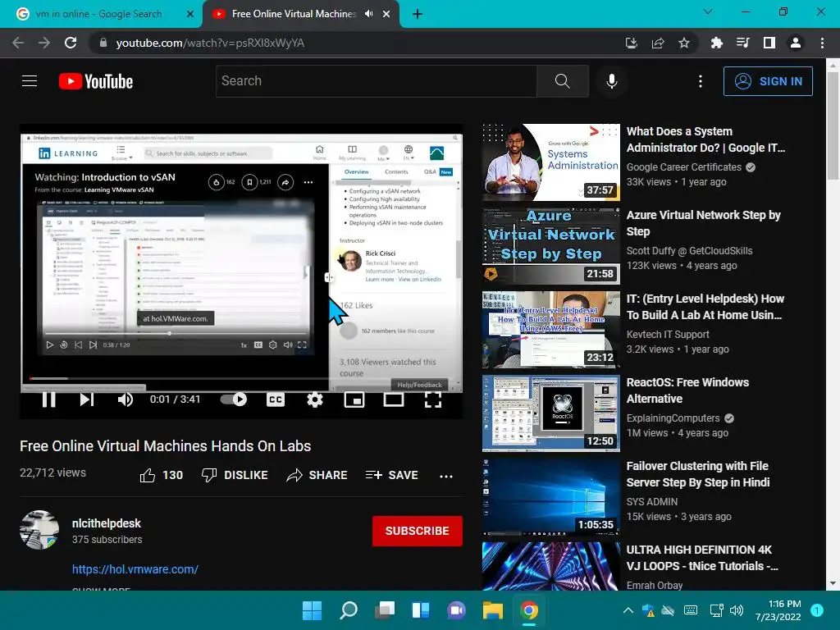
Task: Open the player settings gear
Action: click(315, 399)
